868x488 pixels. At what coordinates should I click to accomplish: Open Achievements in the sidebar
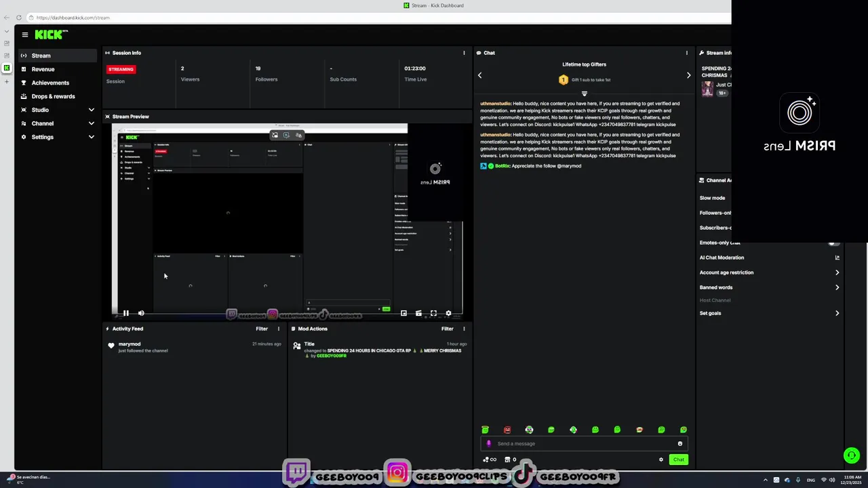click(x=58, y=83)
